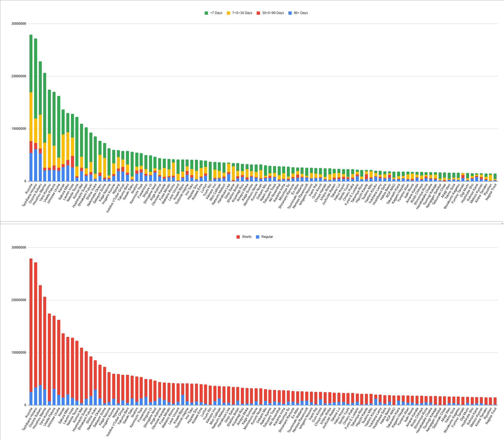Click the 10000000 axis label in bottom chart
504x440 pixels.
19,353
